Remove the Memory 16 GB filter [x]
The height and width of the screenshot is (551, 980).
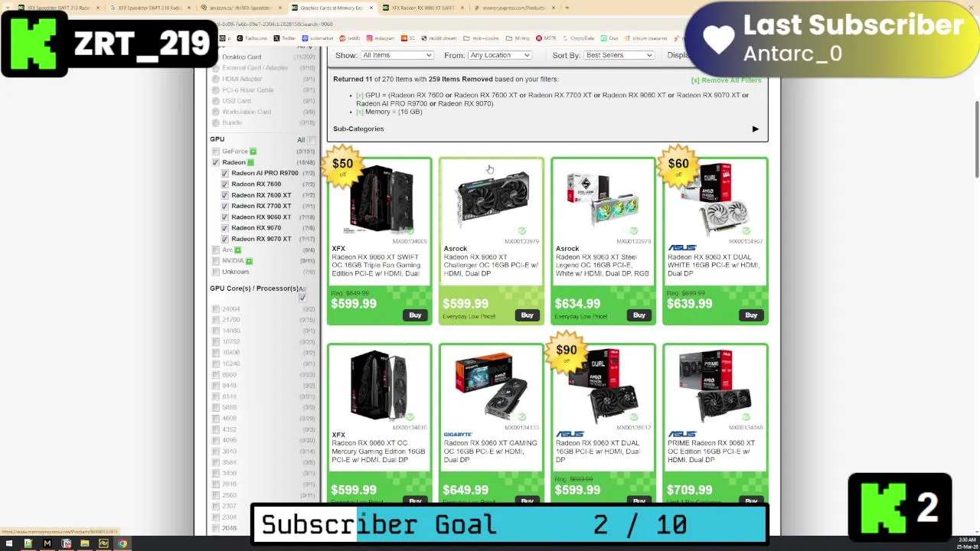359,112
